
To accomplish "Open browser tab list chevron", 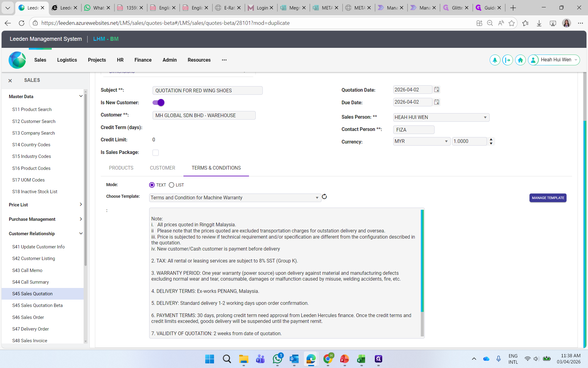I will click(x=8, y=8).
